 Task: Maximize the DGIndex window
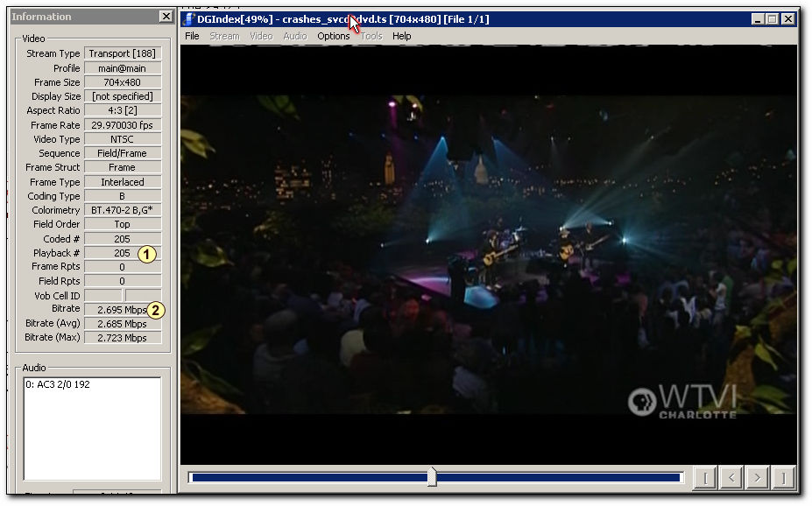tap(772, 19)
